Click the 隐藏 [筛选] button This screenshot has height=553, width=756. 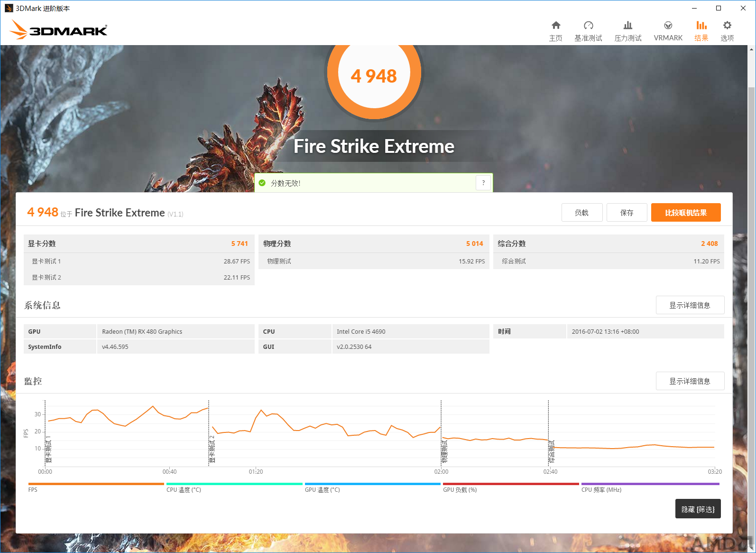pyautogui.click(x=698, y=509)
